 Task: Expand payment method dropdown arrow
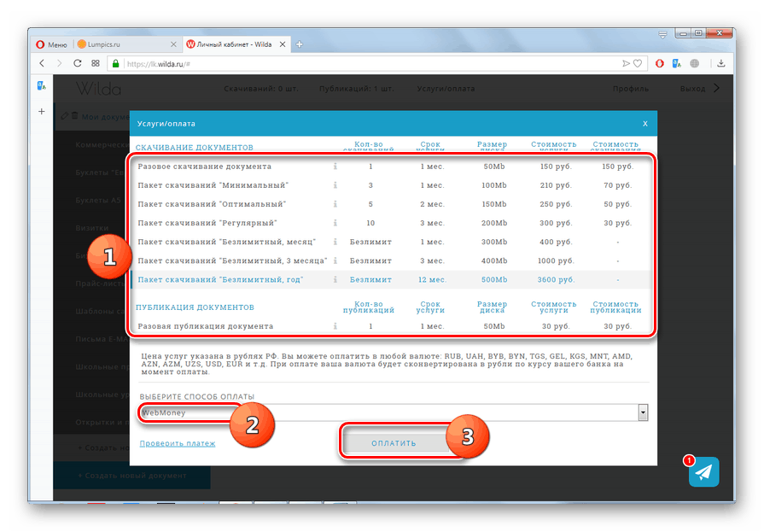pos(643,412)
